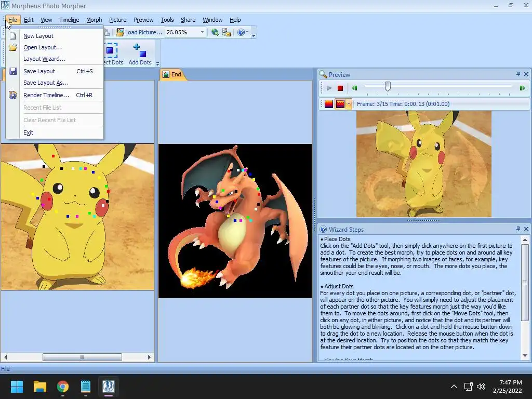Open dots toolbar overflow options arrow
Image resolution: width=532 pixels, height=399 pixels.
pyautogui.click(x=157, y=63)
